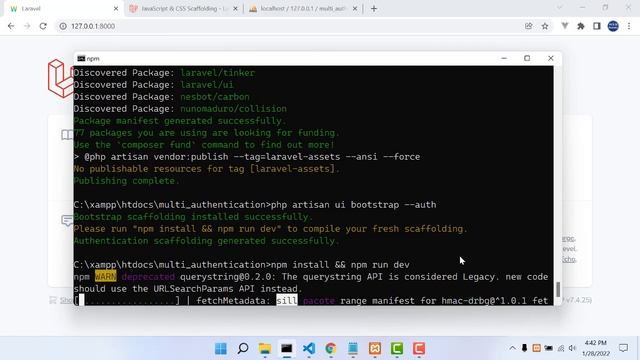Screen dimensions: 640x360
Task: Open the Extensions puzzle icon
Action: (x=581, y=26)
